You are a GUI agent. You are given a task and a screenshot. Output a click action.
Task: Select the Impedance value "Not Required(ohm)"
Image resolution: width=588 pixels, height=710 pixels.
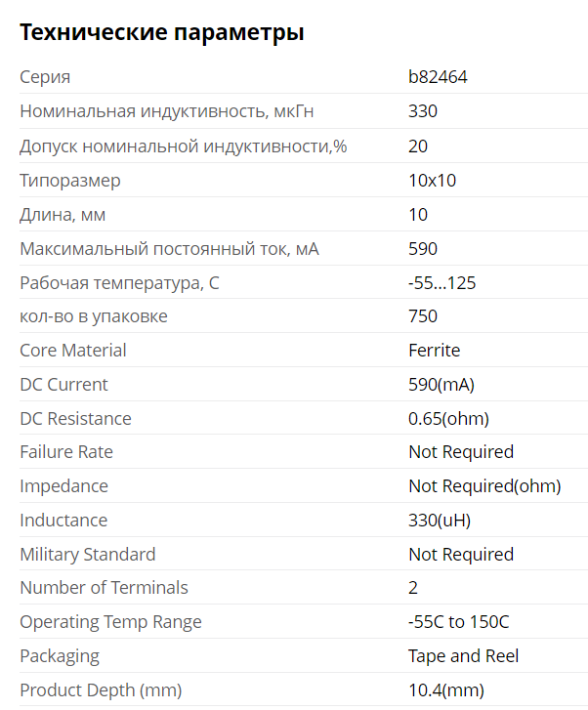click(x=484, y=486)
